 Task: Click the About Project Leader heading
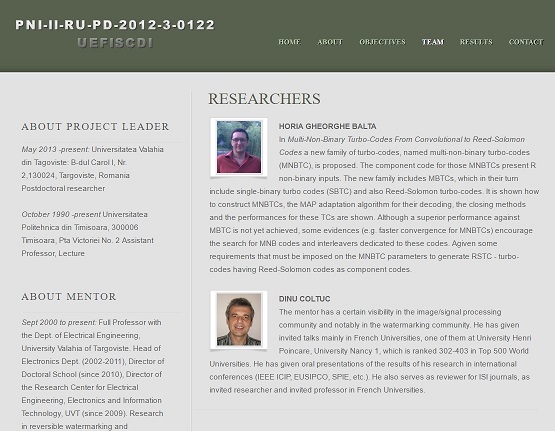click(95, 126)
